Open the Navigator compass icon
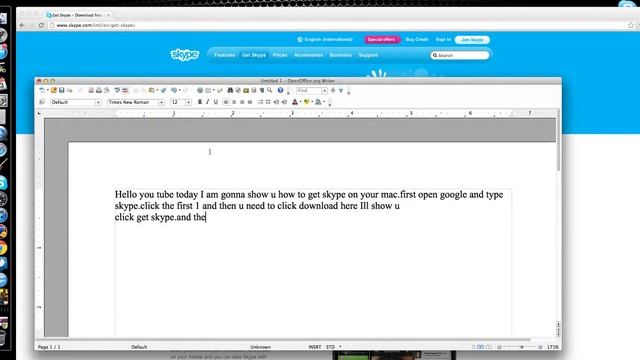The height and width of the screenshot is (360, 640). coord(238,90)
